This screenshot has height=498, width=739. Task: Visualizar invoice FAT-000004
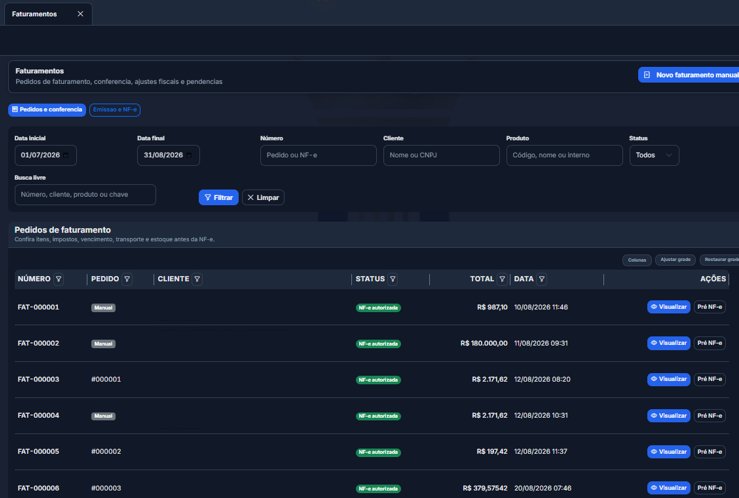[x=668, y=416]
